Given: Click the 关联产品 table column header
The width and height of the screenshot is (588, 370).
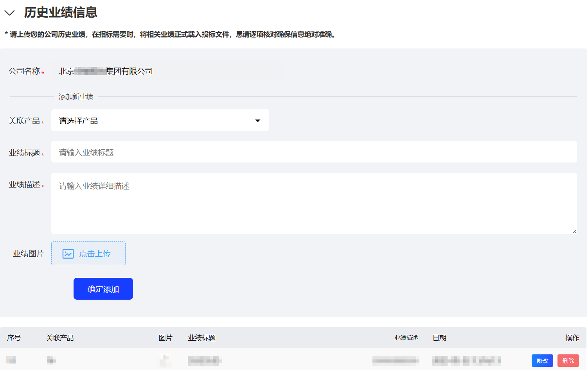Looking at the screenshot, I should [60, 338].
